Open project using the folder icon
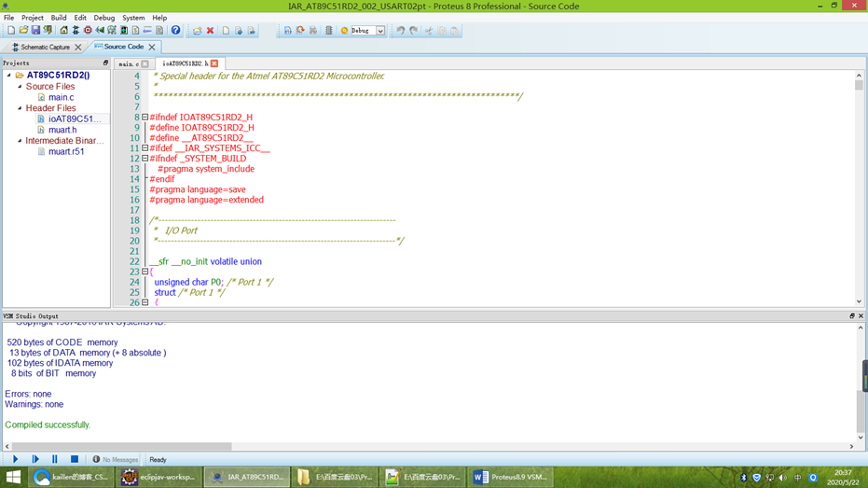The image size is (868, 488). (23, 31)
